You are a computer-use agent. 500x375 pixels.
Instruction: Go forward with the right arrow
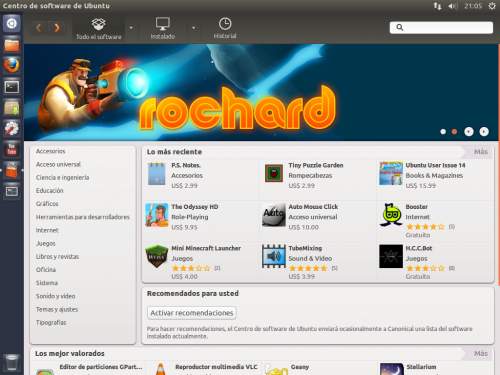57,28
